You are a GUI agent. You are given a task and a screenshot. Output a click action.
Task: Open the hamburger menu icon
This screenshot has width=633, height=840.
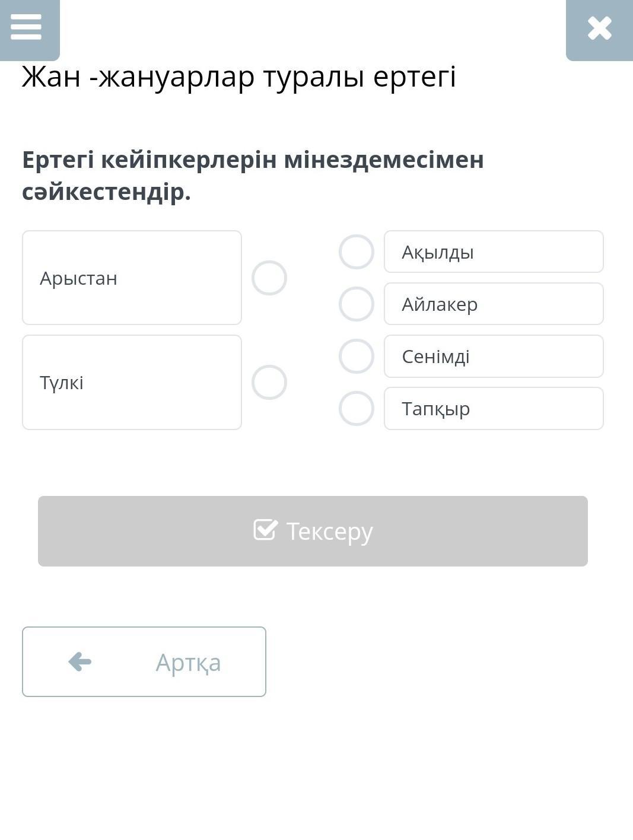27,27
